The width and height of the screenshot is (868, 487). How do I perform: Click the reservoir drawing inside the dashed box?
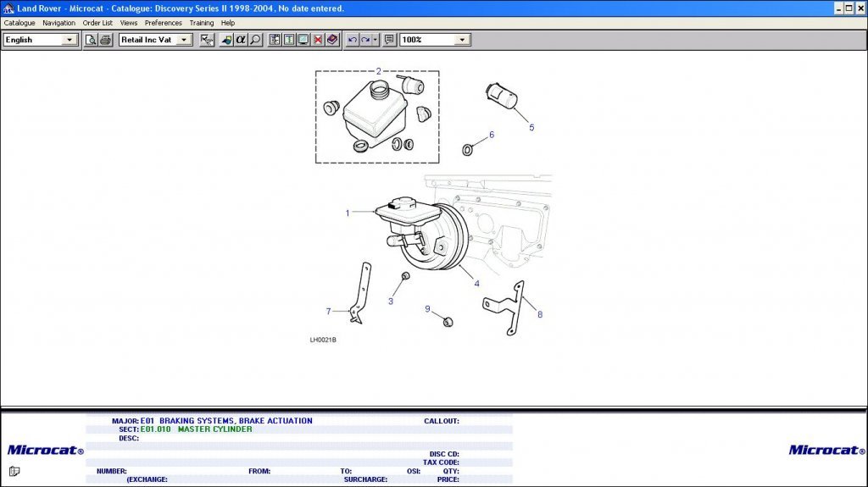point(376,113)
